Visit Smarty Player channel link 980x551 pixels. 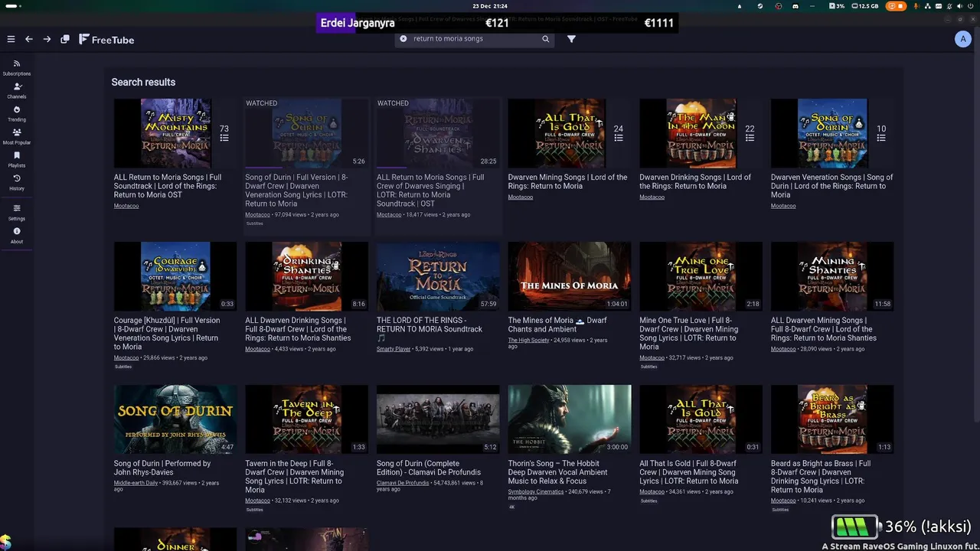point(394,349)
